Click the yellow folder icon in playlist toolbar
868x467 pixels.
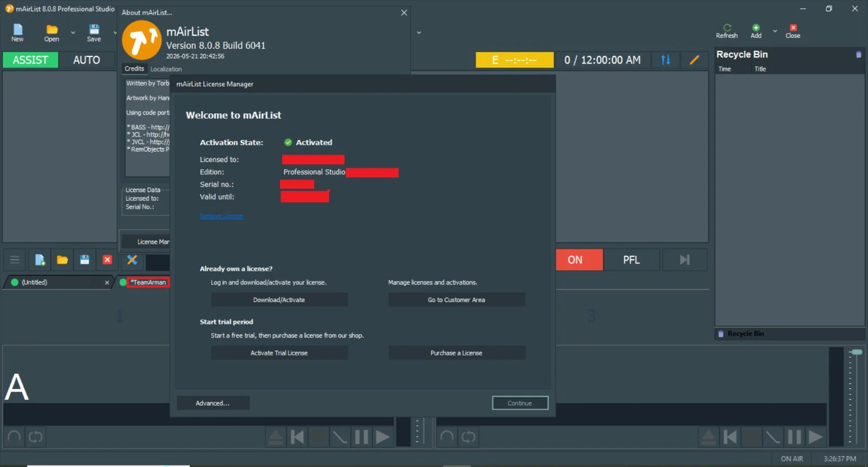point(62,260)
